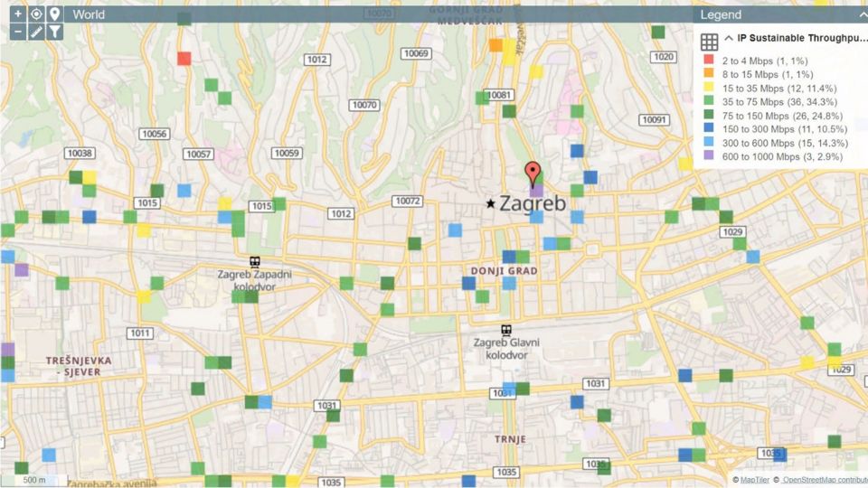Click the Zagreb city label
The height and width of the screenshot is (488, 868).
533,203
